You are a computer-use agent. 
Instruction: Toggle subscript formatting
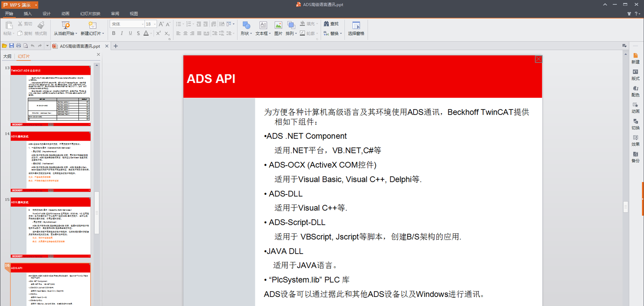[167, 33]
